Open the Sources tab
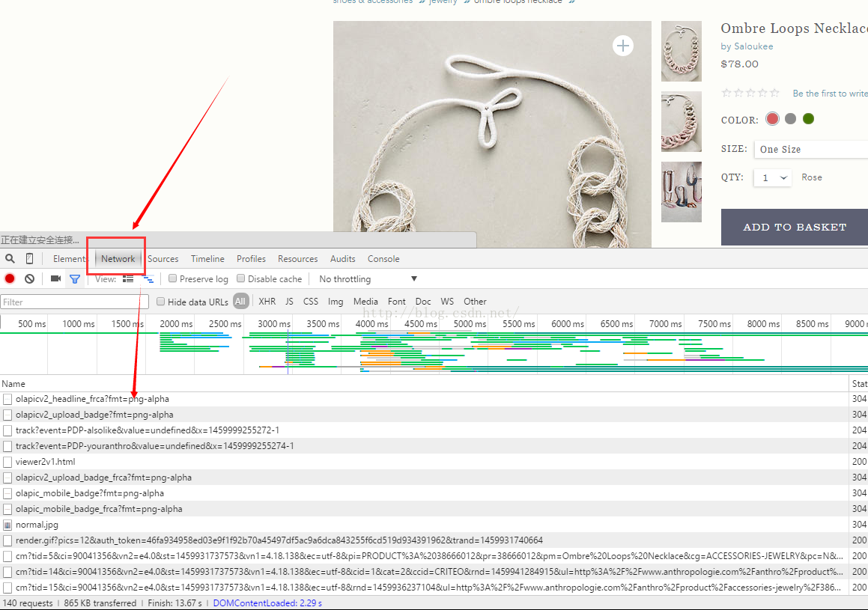This screenshot has width=868, height=610. [x=163, y=259]
